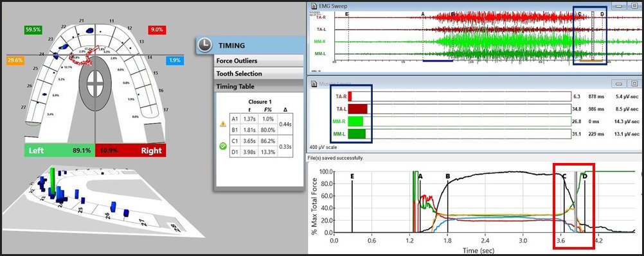Click the tall green force column in 3D view

tap(52, 180)
